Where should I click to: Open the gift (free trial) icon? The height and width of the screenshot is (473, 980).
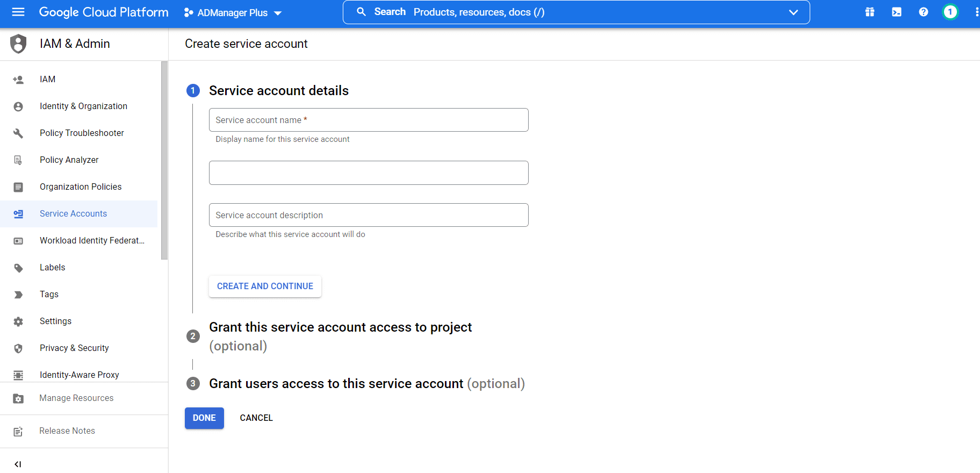pos(869,12)
